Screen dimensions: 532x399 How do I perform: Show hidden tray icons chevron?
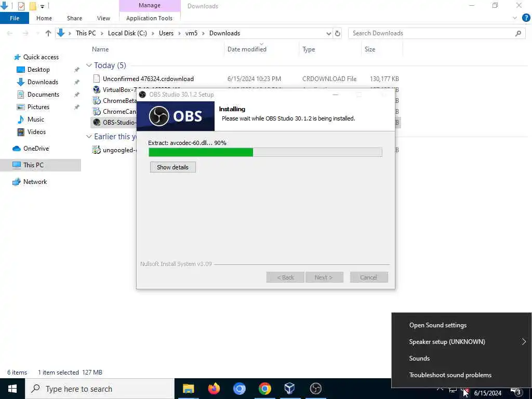(x=440, y=389)
